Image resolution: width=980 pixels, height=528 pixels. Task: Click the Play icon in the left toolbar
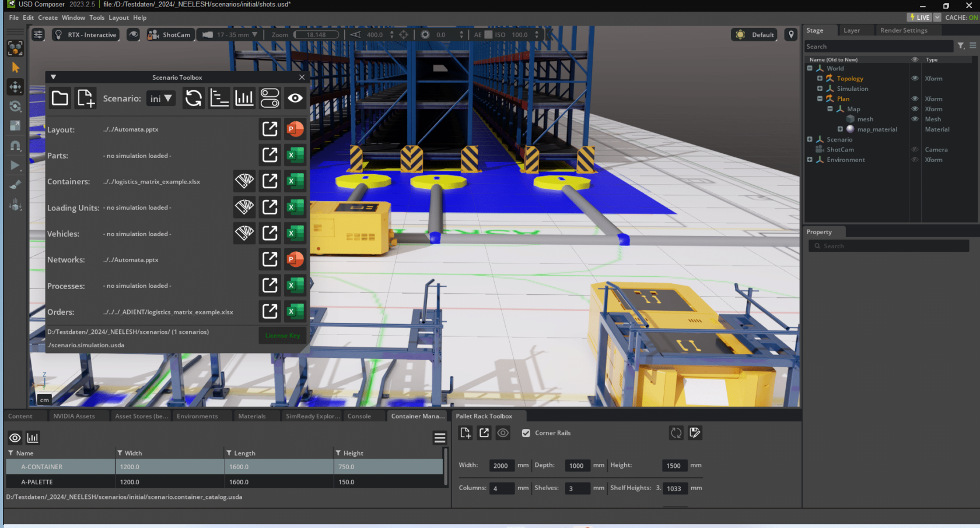click(16, 166)
